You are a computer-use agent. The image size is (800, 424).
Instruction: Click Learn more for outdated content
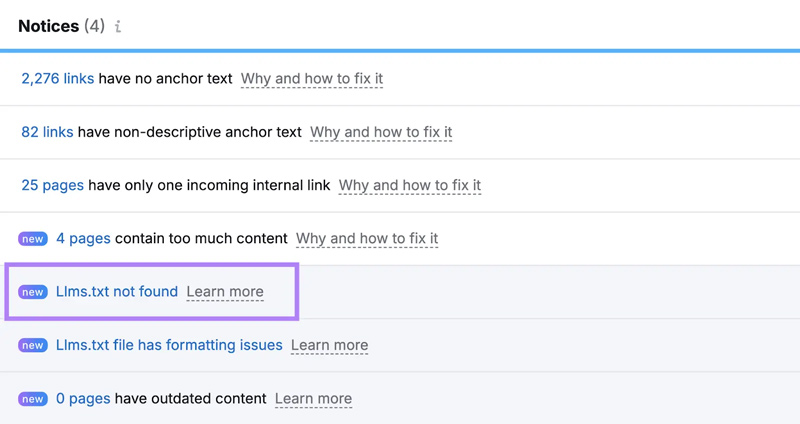pos(313,399)
